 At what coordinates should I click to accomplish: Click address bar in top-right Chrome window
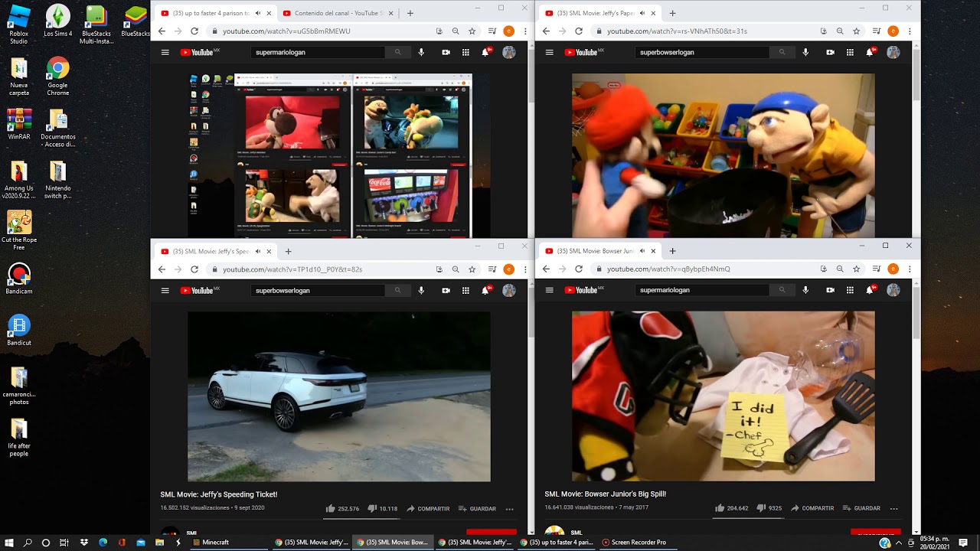[704, 31]
